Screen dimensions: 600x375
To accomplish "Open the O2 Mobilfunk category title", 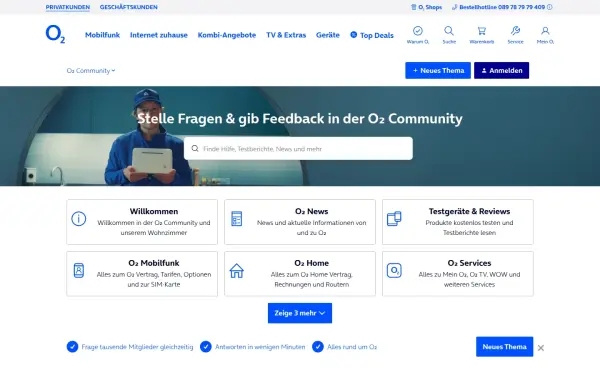I will [x=154, y=263].
